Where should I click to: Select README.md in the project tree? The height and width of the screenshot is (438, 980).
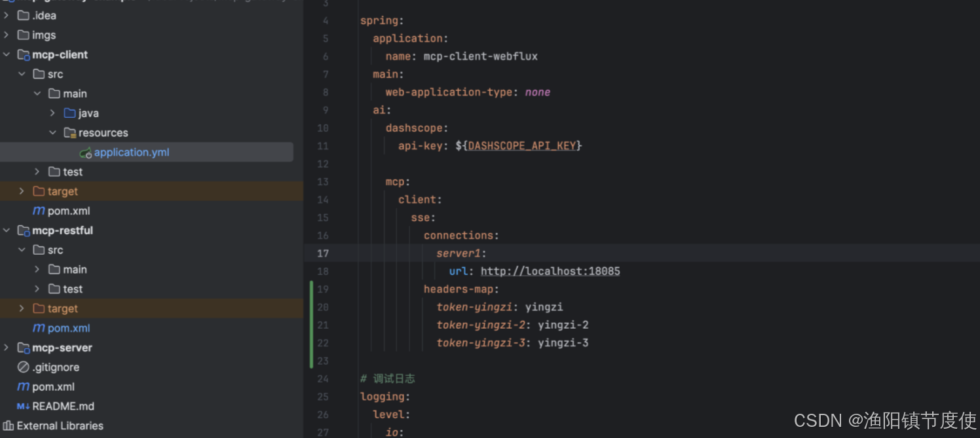pyautogui.click(x=63, y=406)
